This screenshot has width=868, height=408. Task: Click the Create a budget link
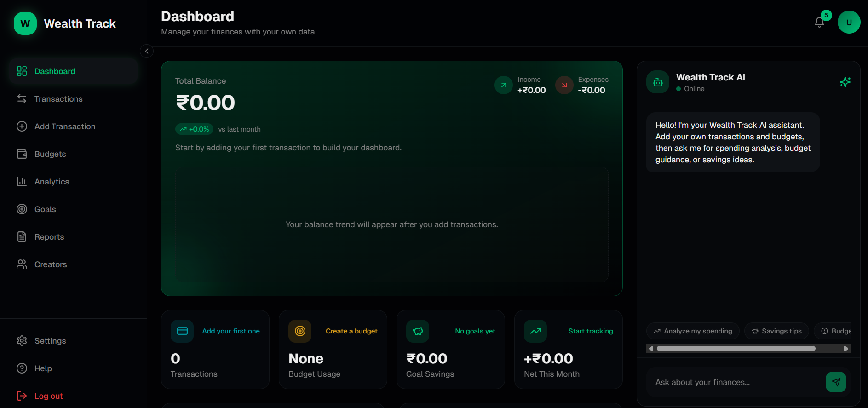(x=351, y=331)
